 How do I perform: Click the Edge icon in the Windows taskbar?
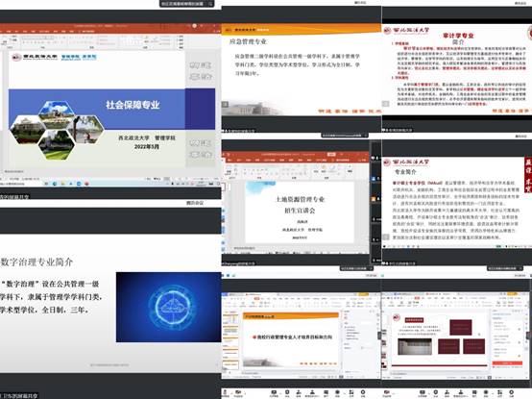[x=55, y=184]
